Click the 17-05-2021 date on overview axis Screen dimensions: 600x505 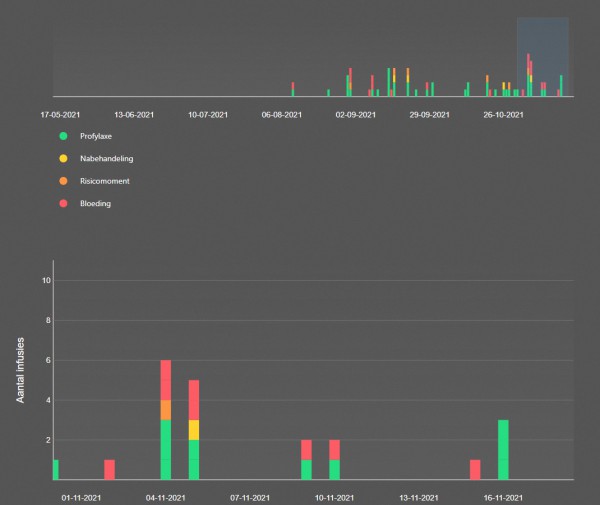coord(61,115)
